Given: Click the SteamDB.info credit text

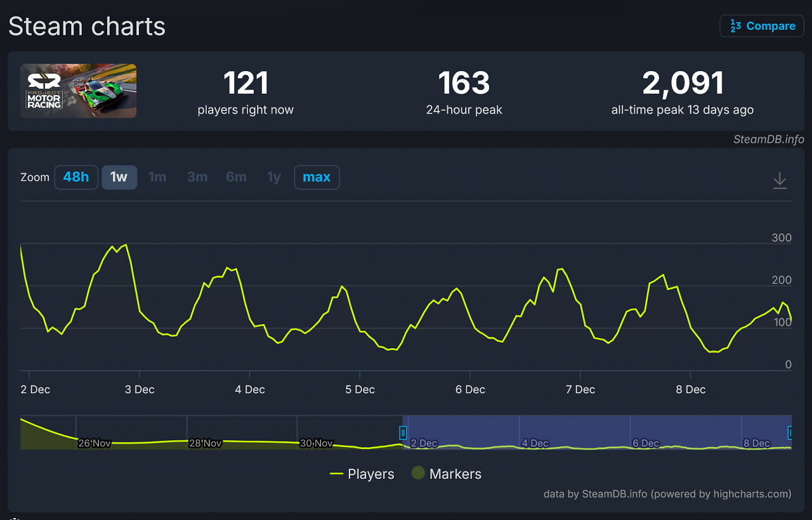Looking at the screenshot, I should [769, 140].
